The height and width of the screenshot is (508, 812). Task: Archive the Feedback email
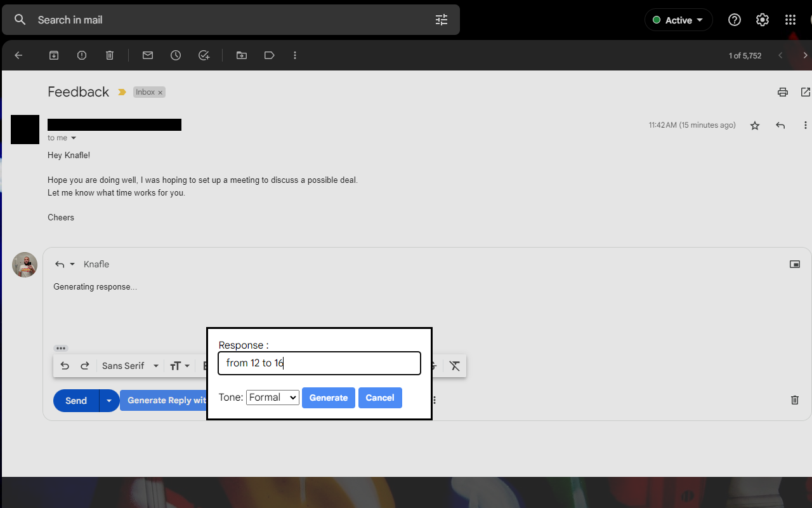54,55
